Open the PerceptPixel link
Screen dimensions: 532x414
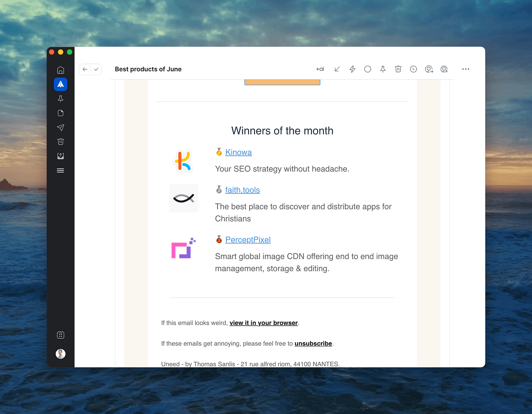pos(248,240)
